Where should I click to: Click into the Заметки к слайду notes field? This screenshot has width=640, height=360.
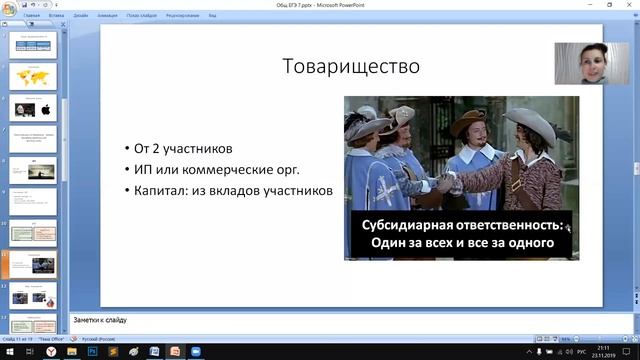point(351,323)
